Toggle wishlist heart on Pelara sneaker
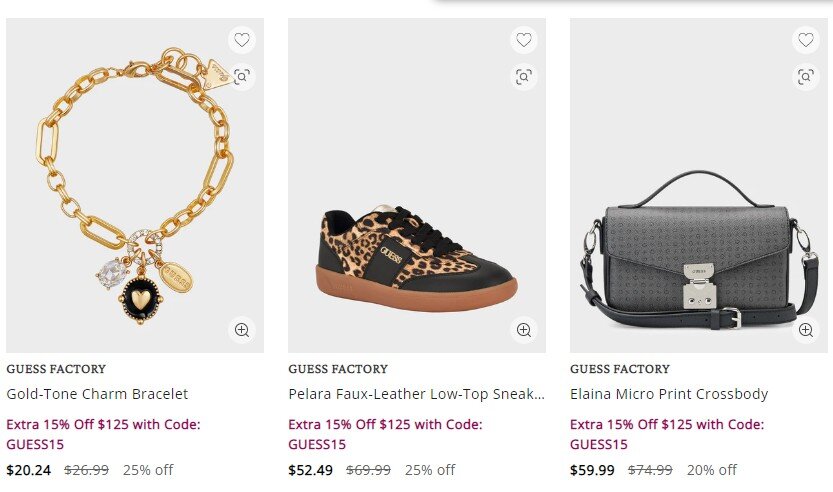833x492 pixels. click(x=523, y=40)
